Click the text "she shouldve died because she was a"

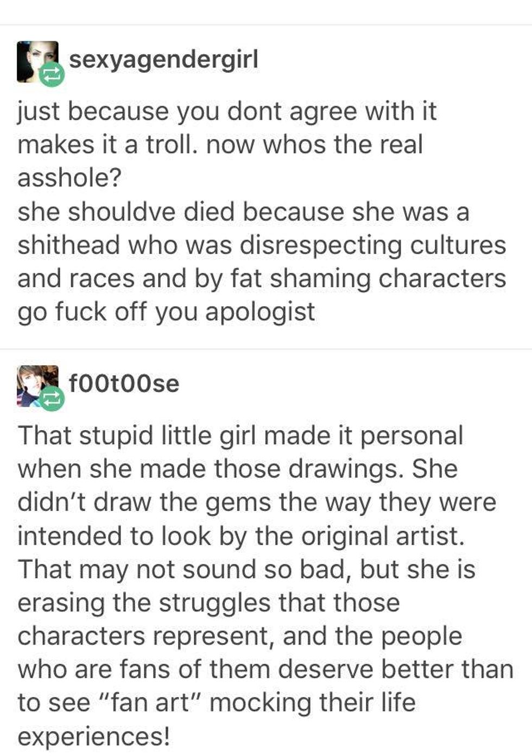243,212
